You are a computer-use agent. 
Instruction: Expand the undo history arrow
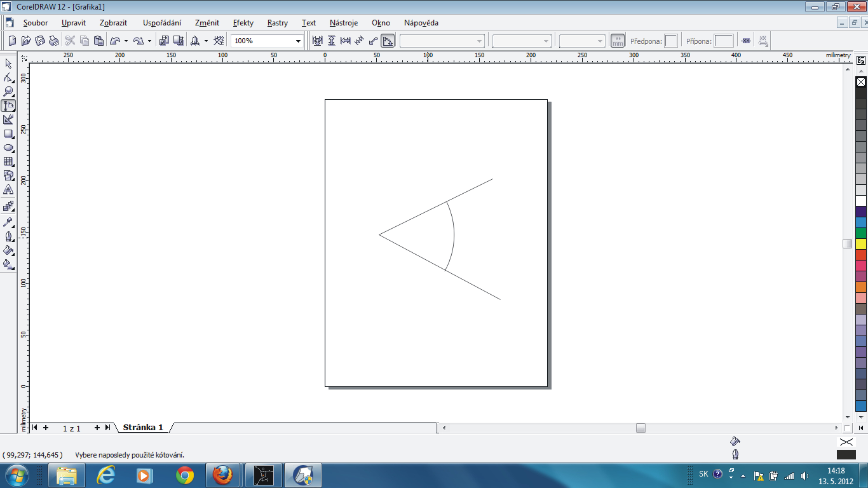click(126, 41)
